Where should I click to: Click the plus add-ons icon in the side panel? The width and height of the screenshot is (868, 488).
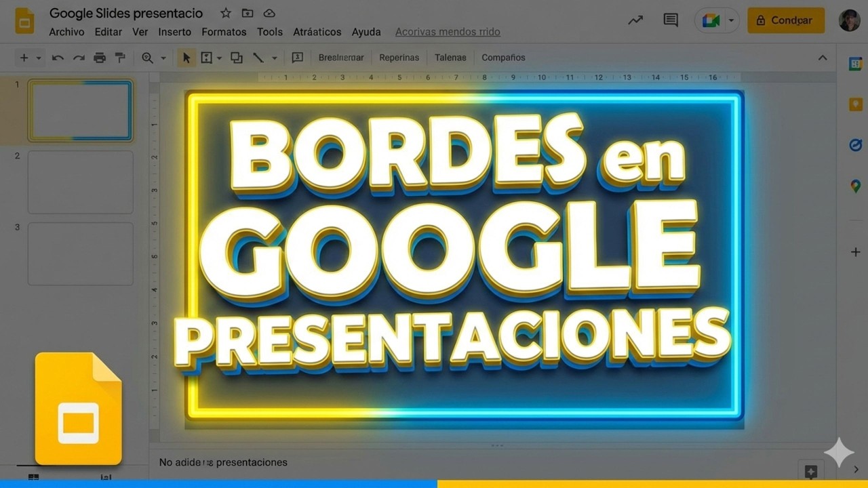[855, 252]
